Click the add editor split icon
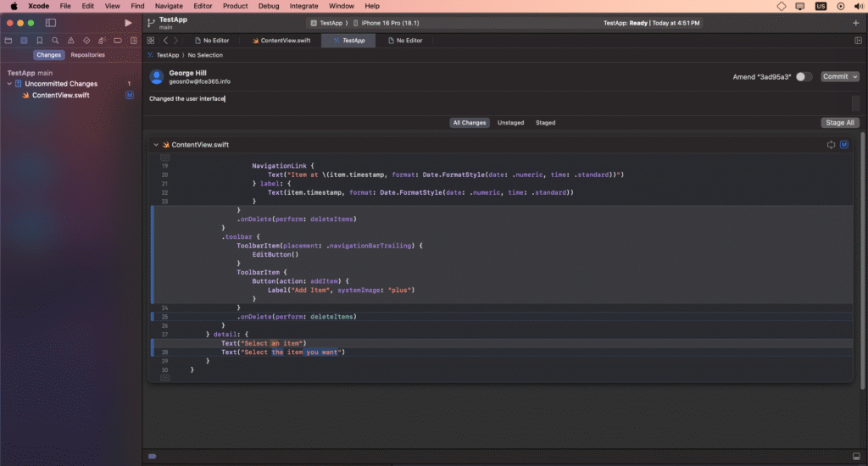Viewport: 868px width, 466px height. tap(858, 41)
